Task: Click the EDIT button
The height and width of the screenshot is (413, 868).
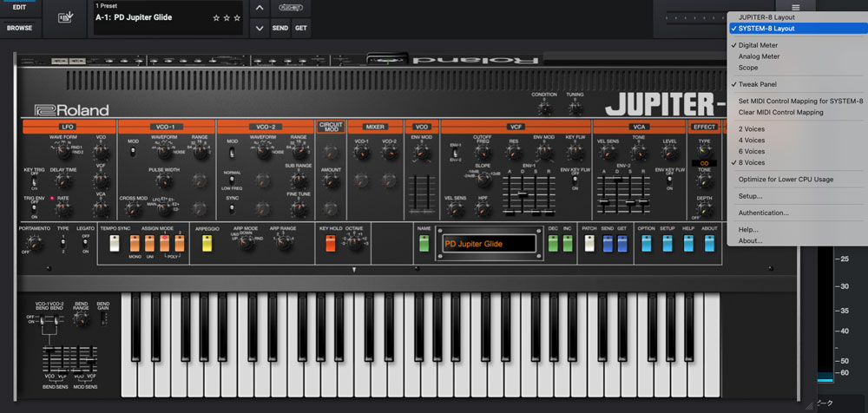Action: click(x=19, y=7)
